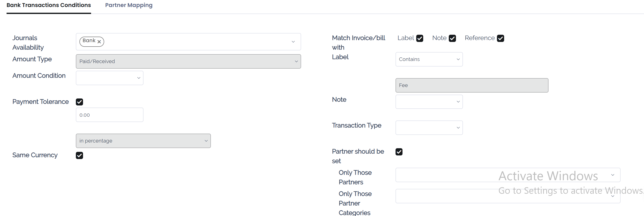Screen dimensions: 644x216
Task: Expand the Journals Availability dropdown
Action: tap(293, 42)
